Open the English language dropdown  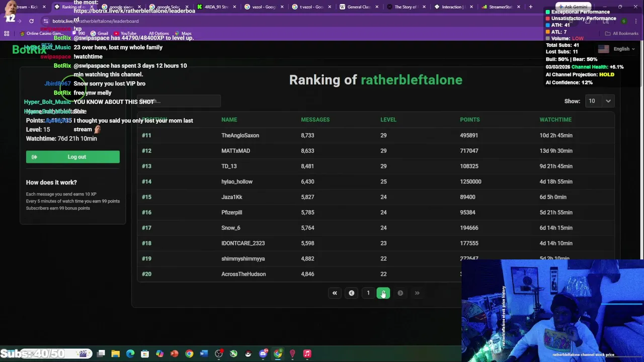(x=616, y=49)
